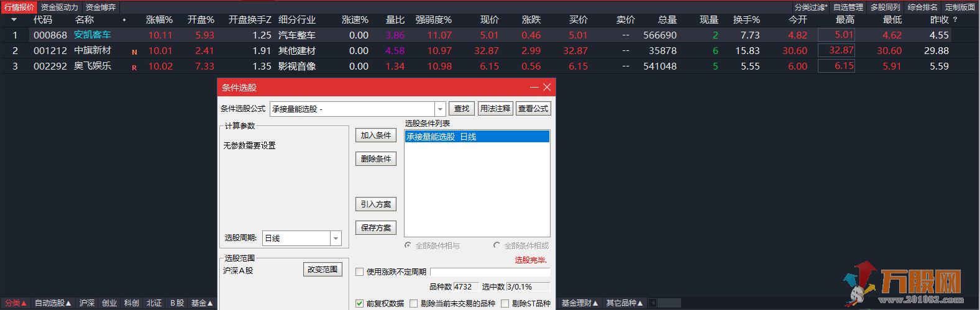980x310 pixels.
Task: Sort by the 细分行业 column header
Action: [x=297, y=20]
